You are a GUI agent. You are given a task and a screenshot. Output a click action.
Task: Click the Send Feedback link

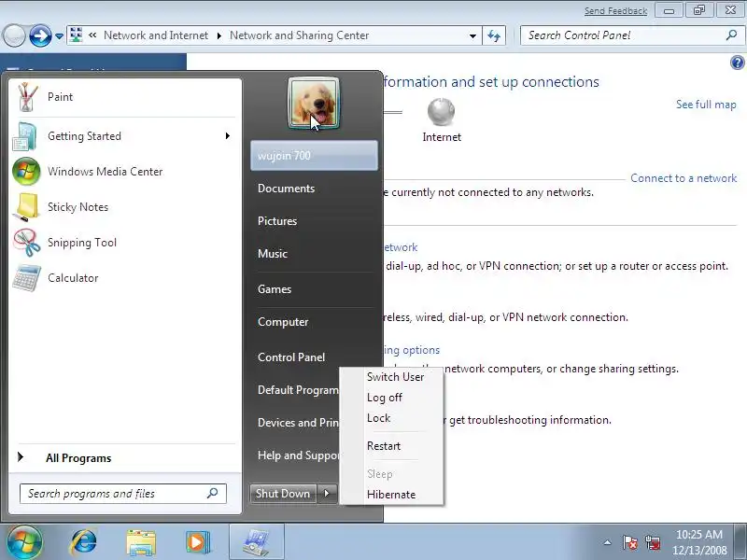[x=615, y=10]
